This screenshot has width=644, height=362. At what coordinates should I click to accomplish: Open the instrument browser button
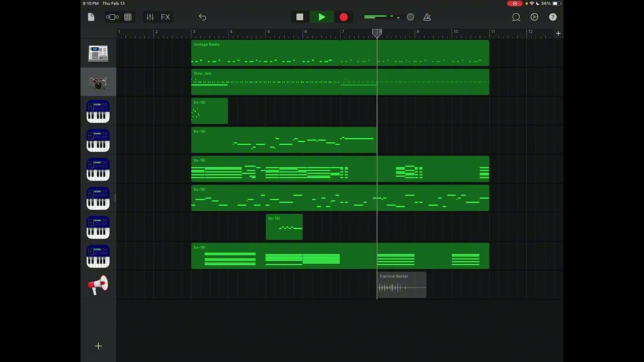point(112,17)
